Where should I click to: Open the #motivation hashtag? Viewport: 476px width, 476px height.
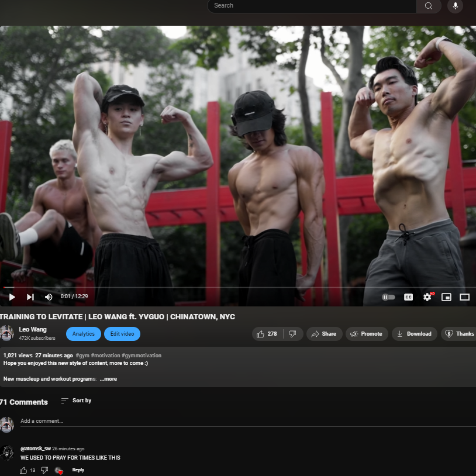pos(105,356)
